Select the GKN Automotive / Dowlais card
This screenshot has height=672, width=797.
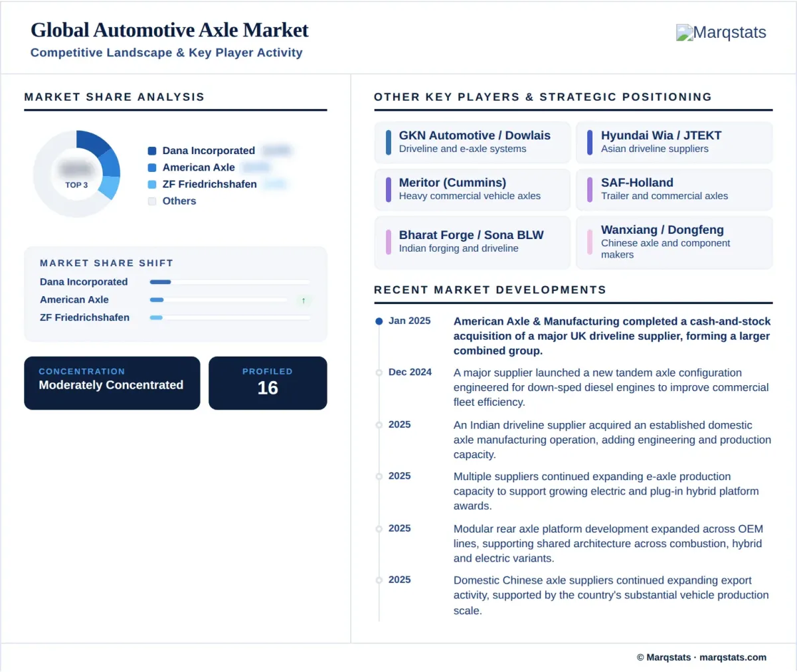(x=472, y=142)
